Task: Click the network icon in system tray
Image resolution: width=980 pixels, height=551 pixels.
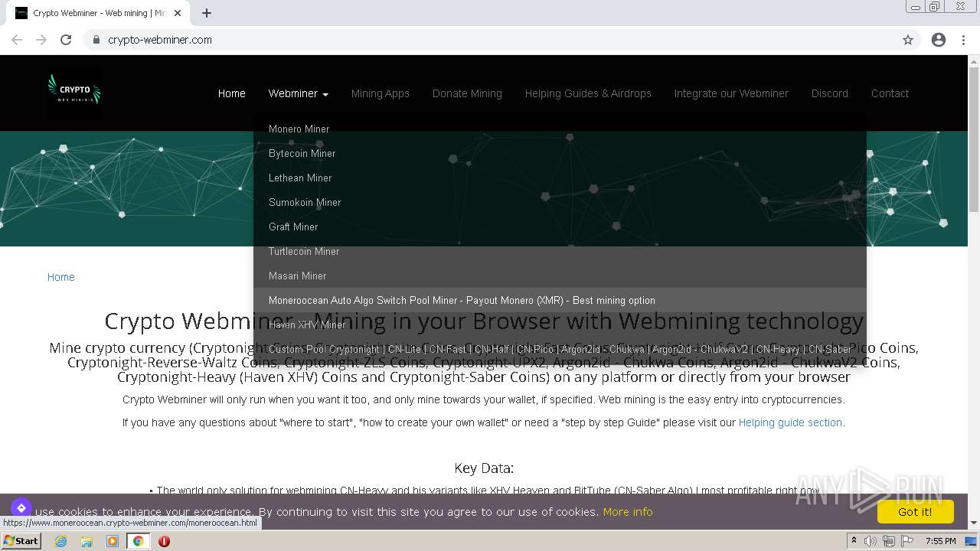Action: click(889, 541)
